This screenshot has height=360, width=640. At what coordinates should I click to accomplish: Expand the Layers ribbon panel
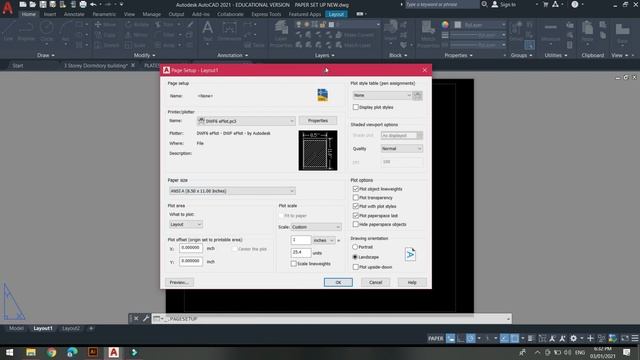pyautogui.click(x=325, y=55)
